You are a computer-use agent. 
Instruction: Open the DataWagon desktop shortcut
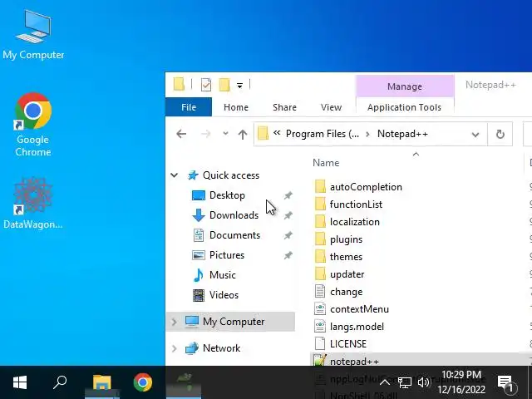33,203
